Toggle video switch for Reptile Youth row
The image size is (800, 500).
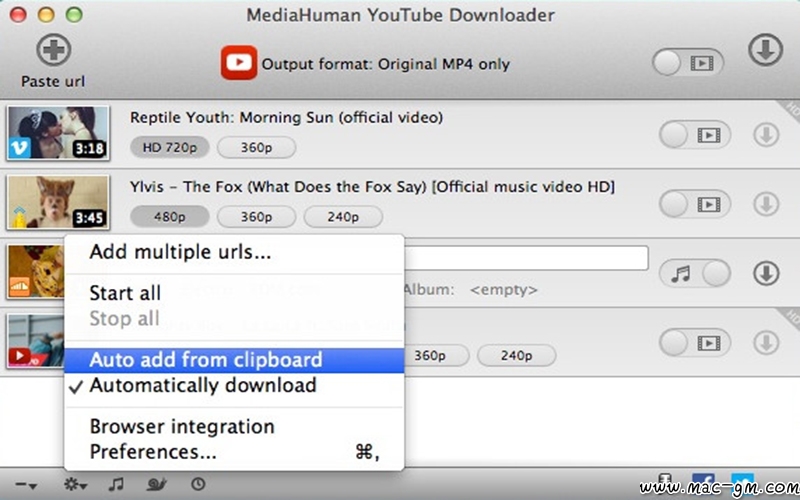point(695,135)
